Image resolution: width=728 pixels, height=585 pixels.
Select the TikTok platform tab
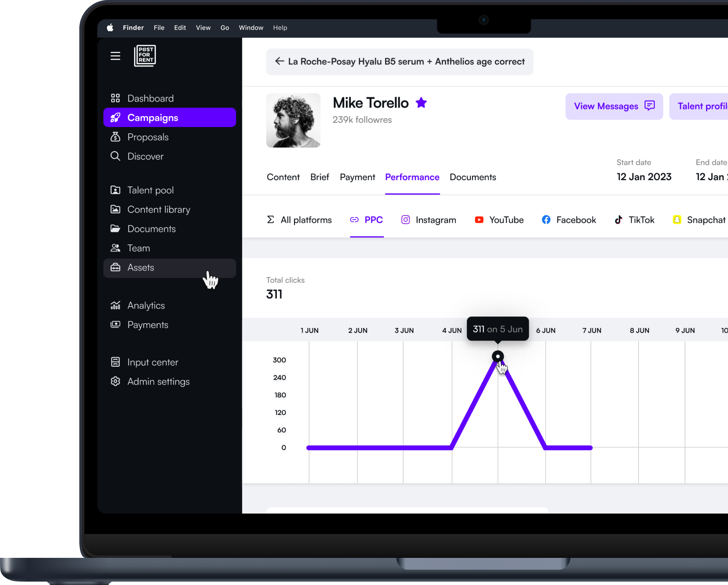click(x=634, y=220)
